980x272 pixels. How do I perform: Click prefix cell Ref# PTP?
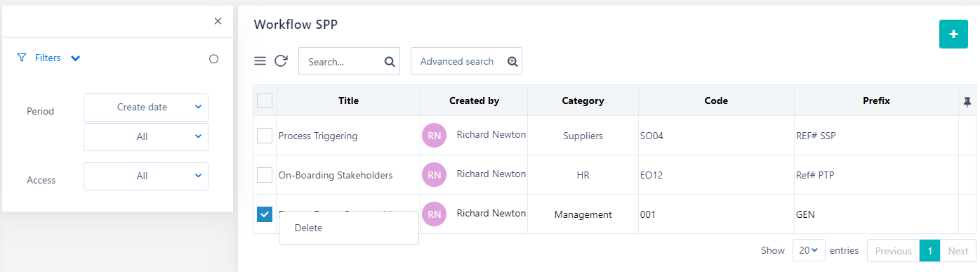click(x=876, y=175)
